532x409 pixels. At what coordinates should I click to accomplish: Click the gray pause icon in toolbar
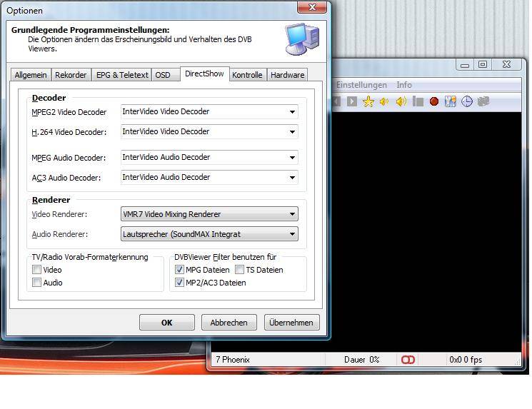click(418, 101)
